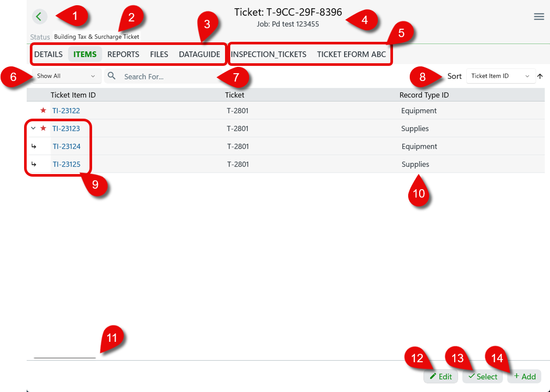
Task: Open ticket item link TI-23123
Action: pos(66,129)
